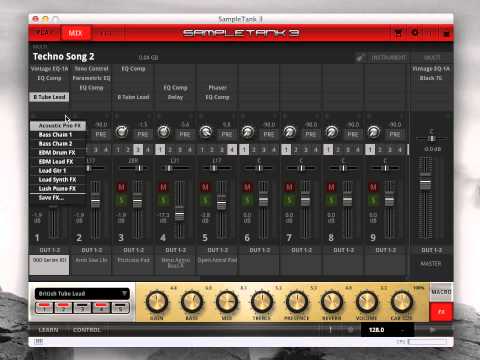
Task: Open master OUT 1-2 output selector
Action: tap(431, 250)
